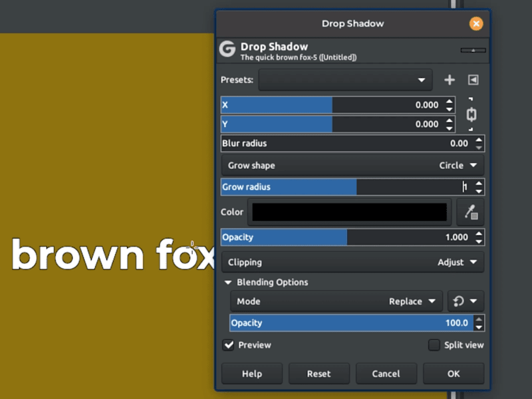Pick shadow color with the eyedropper icon

[471, 212]
